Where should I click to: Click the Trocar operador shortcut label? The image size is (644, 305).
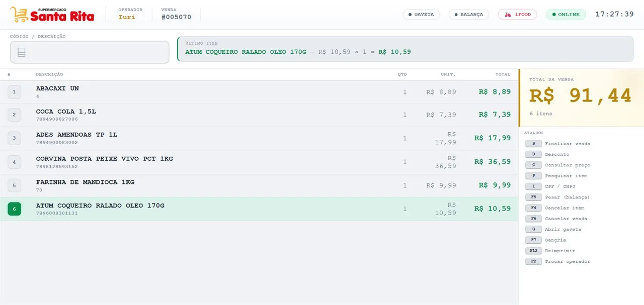click(568, 262)
